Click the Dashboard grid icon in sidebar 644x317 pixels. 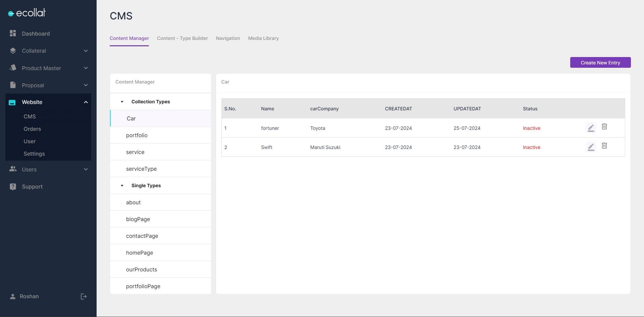pyautogui.click(x=13, y=33)
